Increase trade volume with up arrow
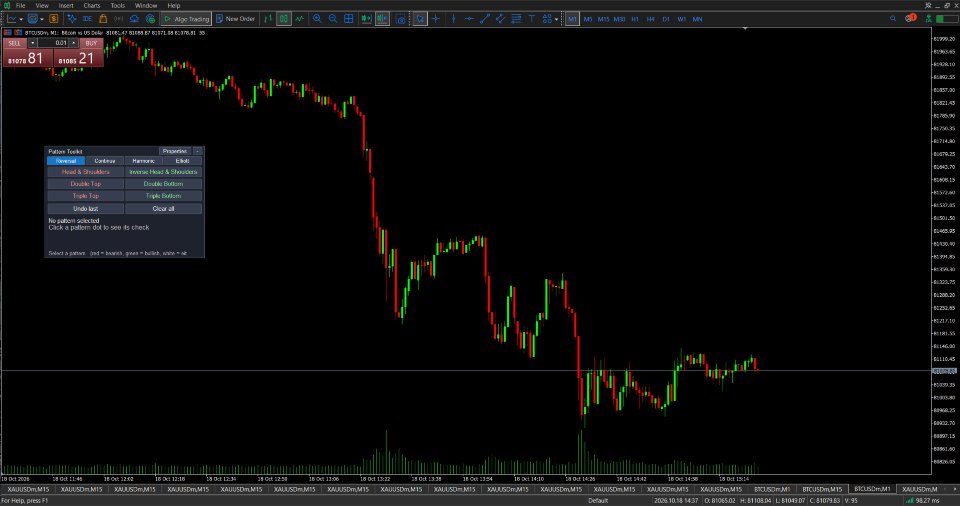Image resolution: width=960 pixels, height=506 pixels. pos(73,43)
